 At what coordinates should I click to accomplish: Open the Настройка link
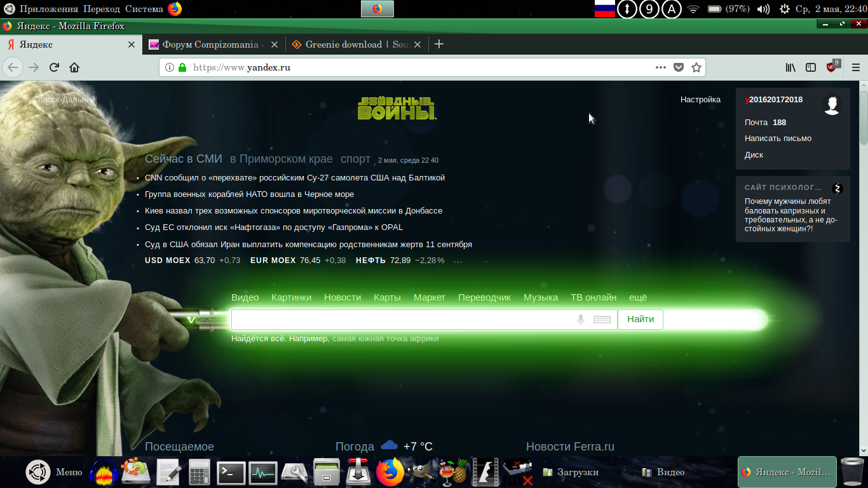(700, 100)
